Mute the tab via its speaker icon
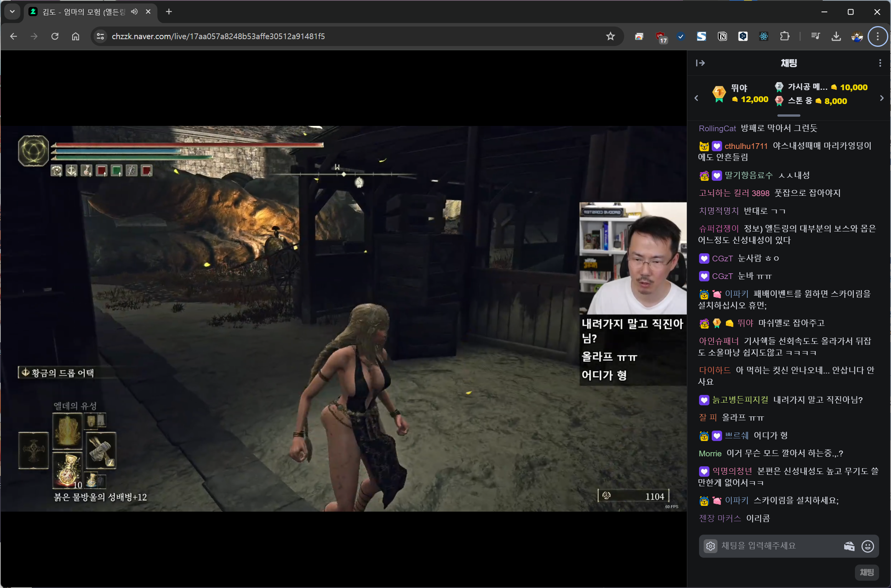This screenshot has width=891, height=588. [134, 12]
